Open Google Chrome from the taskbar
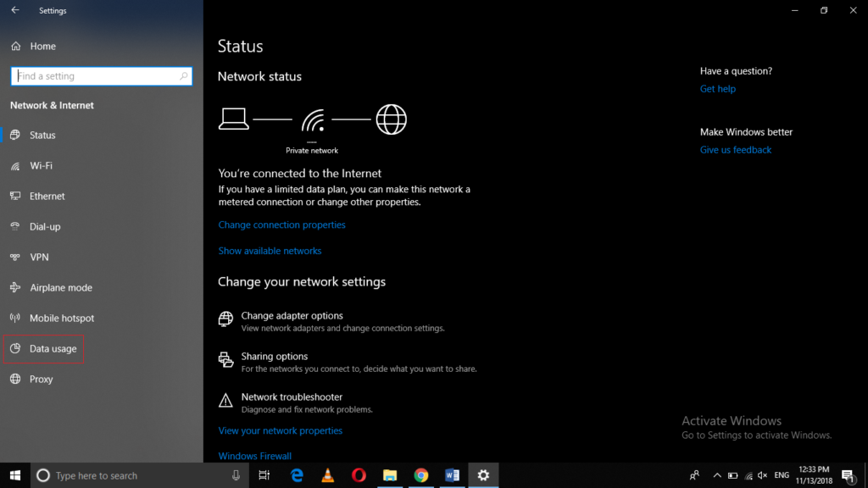This screenshot has height=488, width=868. tap(421, 475)
